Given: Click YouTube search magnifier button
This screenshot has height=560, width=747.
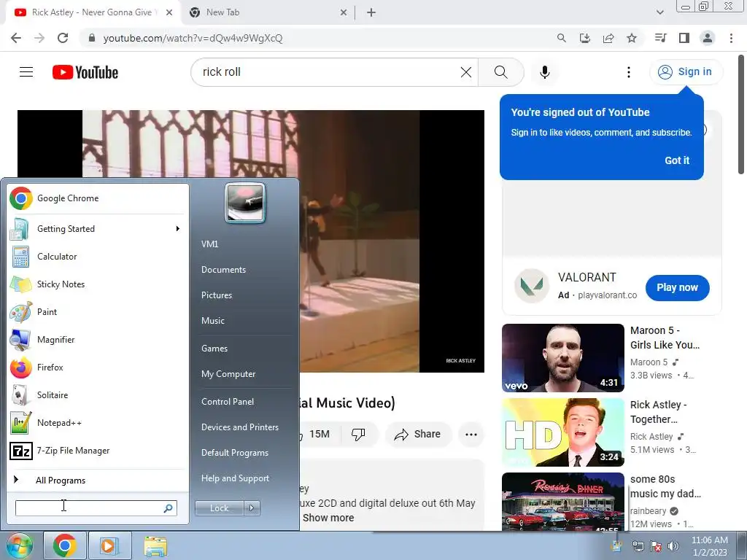Looking at the screenshot, I should coord(500,72).
